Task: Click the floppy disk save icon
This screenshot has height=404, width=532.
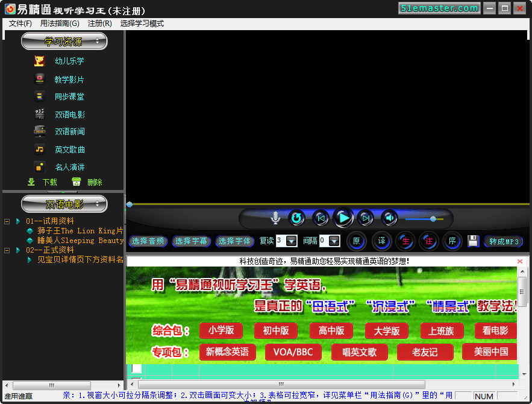Action: (473, 241)
